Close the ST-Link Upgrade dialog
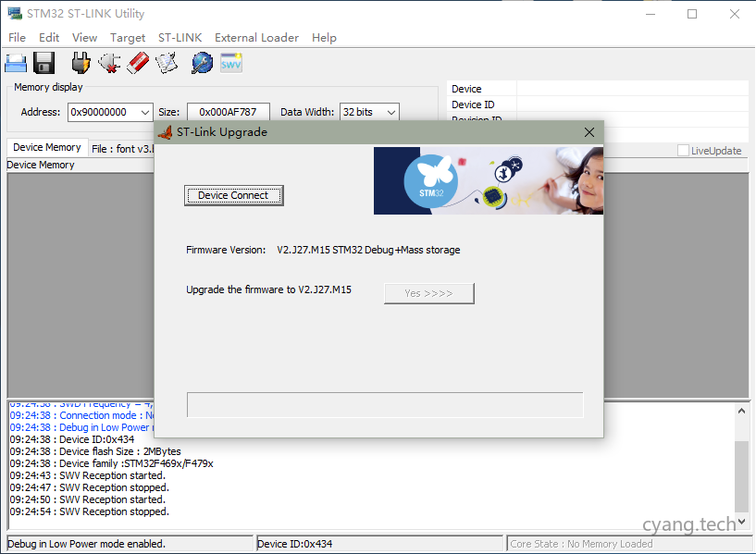Image resolution: width=756 pixels, height=554 pixels. pyautogui.click(x=589, y=132)
